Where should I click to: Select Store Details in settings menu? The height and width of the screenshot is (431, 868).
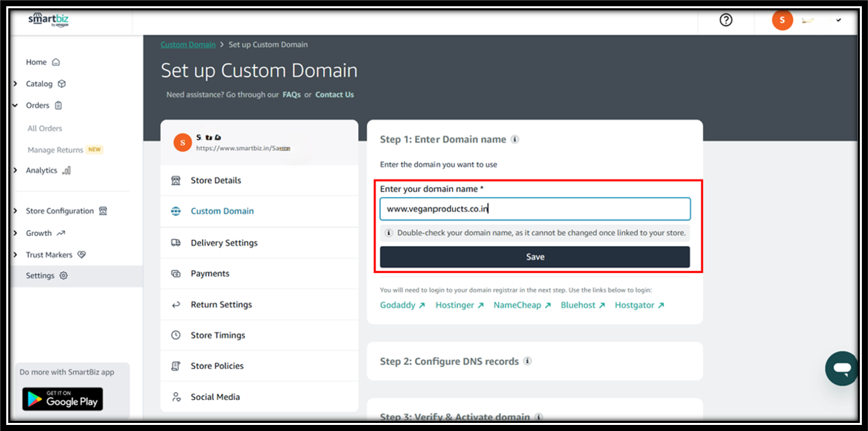coord(215,180)
